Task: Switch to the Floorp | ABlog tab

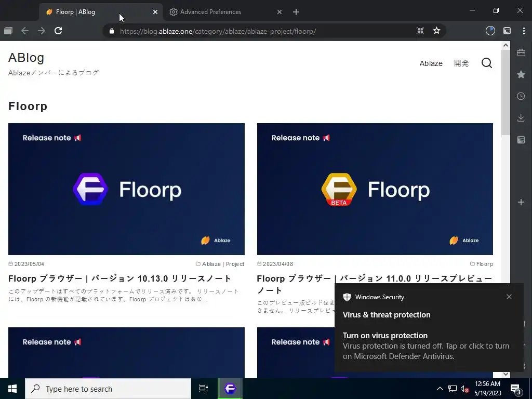Action: [x=101, y=12]
